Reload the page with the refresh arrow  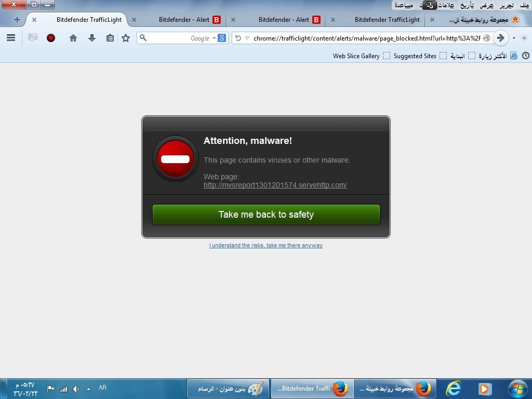238,38
